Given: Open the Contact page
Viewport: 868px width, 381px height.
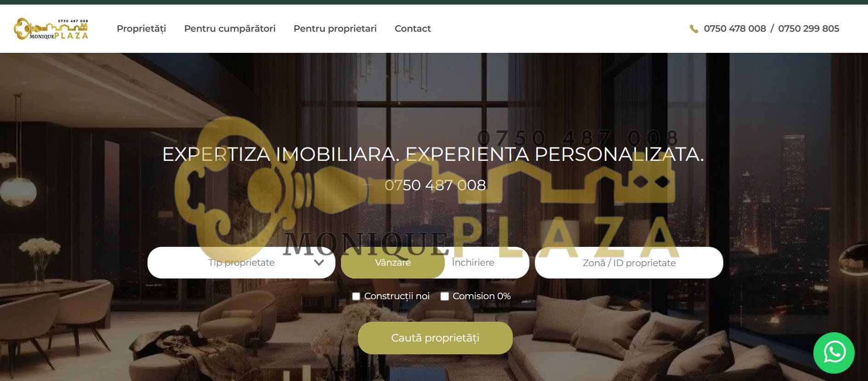Looking at the screenshot, I should coord(413,28).
